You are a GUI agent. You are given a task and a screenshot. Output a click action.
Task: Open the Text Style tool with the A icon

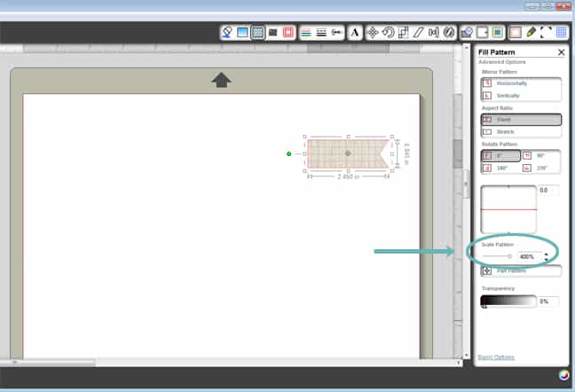355,32
